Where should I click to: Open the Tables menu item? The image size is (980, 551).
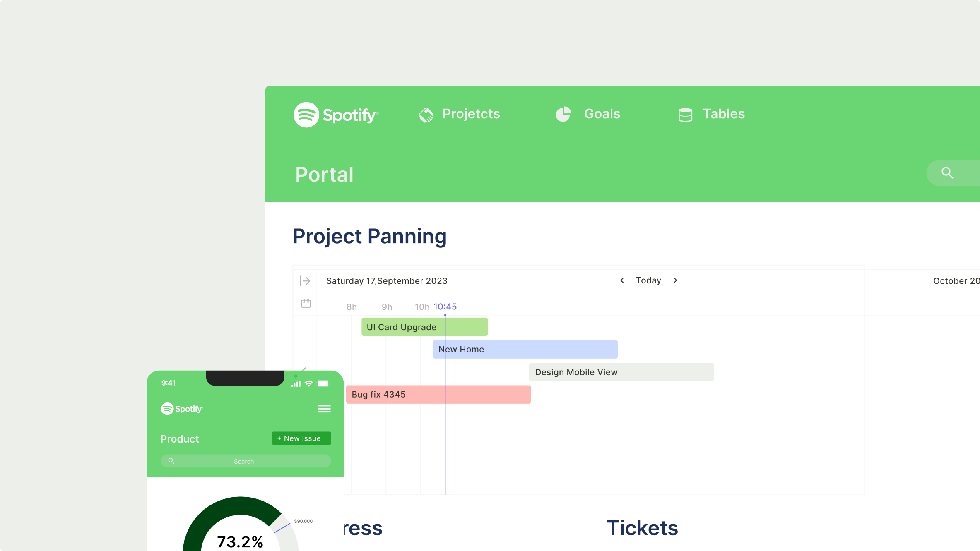[724, 114]
